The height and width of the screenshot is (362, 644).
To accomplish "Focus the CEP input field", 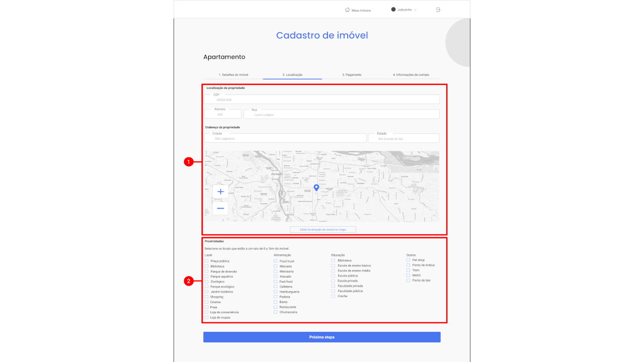I will [x=322, y=100].
